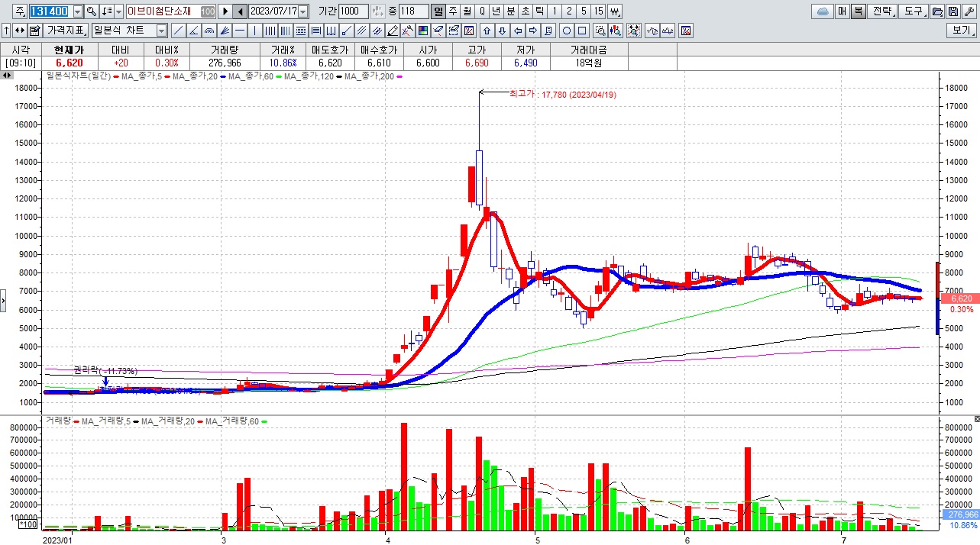Expand the sort order dropdown arrow
The height and width of the screenshot is (545, 980).
pos(119,11)
